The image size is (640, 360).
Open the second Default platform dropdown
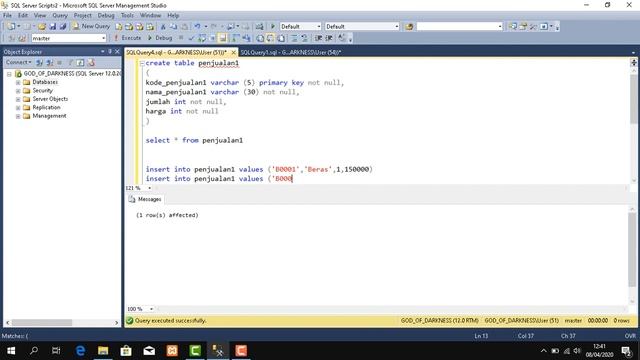(396, 27)
